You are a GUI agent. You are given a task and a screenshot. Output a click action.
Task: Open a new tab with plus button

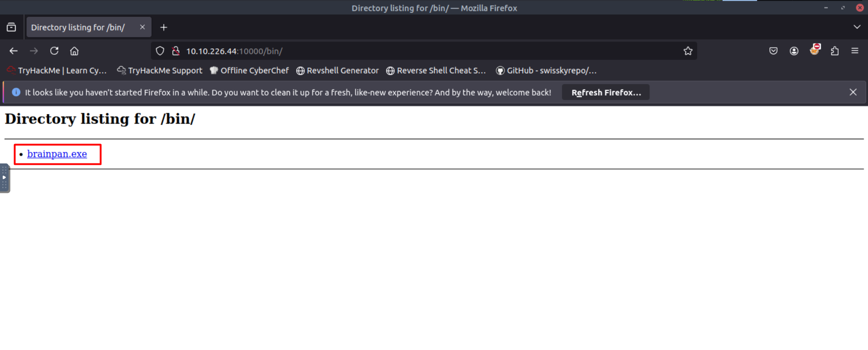tap(164, 28)
